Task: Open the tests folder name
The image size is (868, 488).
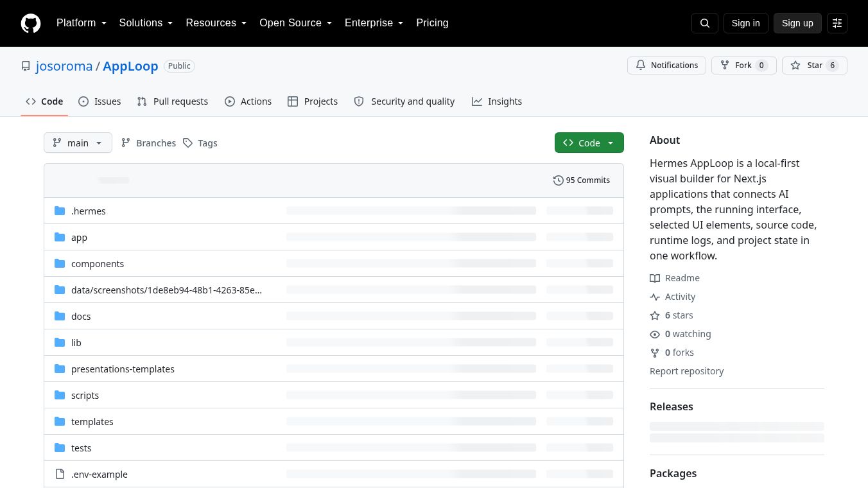Action: click(82, 448)
